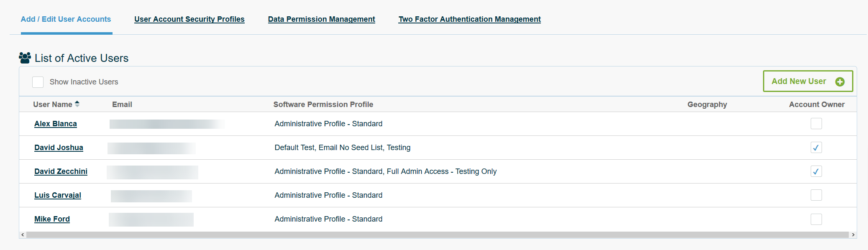This screenshot has height=250, width=868.
Task: Check Account Owner for Luis Carvajal
Action: pyautogui.click(x=816, y=195)
